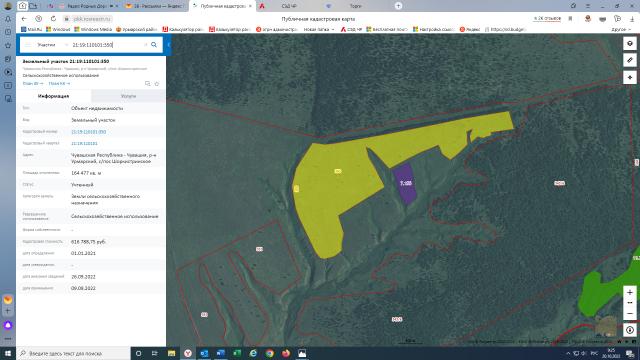Collapse the left info panel
Viewport: 640px width, 360px height.
[x=168, y=44]
